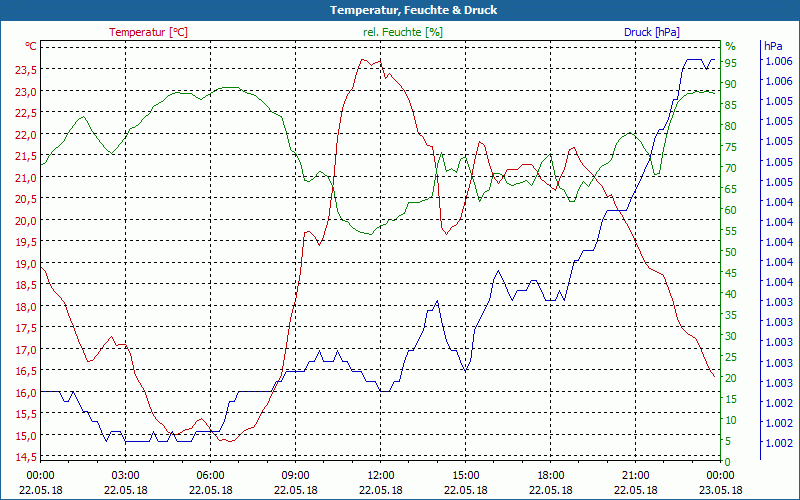The width and height of the screenshot is (800, 500).
Task: Select the 09:00 time axis label
Action: [295, 475]
